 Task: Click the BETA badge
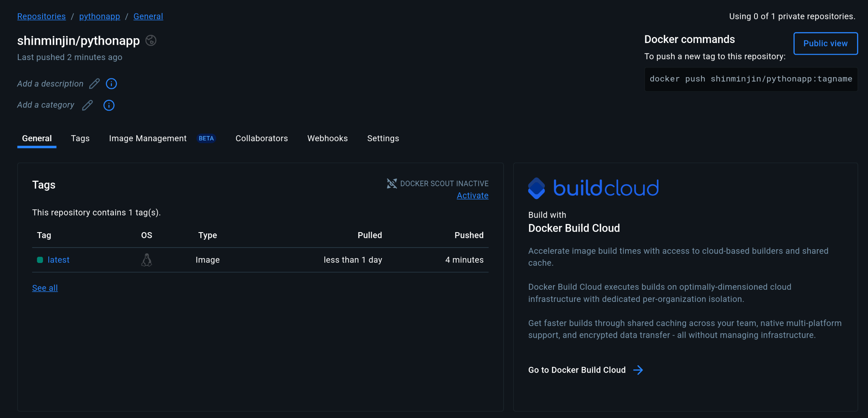(x=206, y=138)
